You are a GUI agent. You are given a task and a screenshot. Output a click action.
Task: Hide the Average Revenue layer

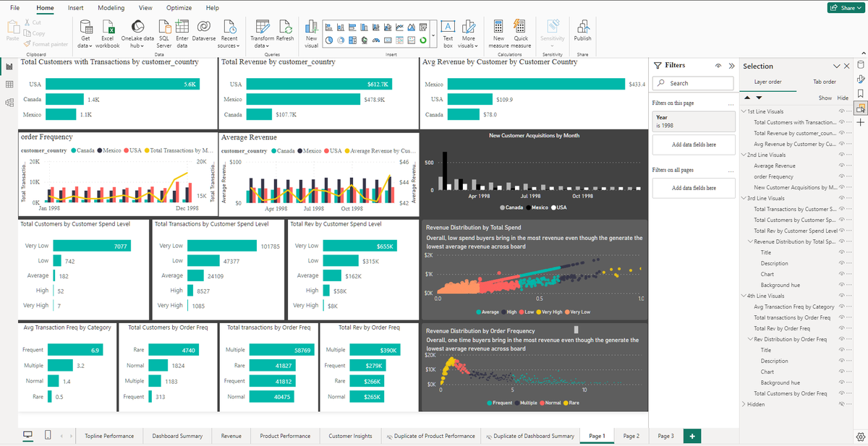point(842,166)
